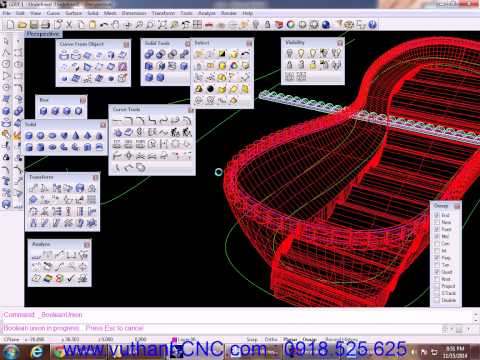
Task: Click the Move icon in the Transform panel
Action: click(x=33, y=188)
